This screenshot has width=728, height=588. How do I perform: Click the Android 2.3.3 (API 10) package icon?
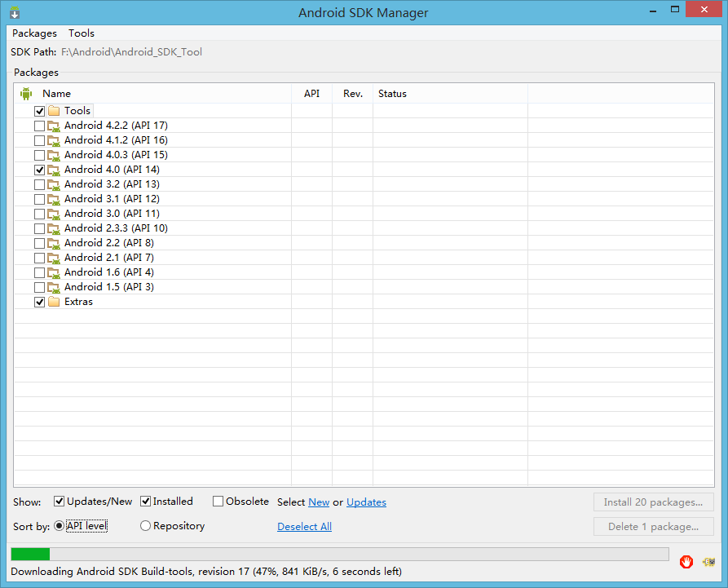[54, 229]
